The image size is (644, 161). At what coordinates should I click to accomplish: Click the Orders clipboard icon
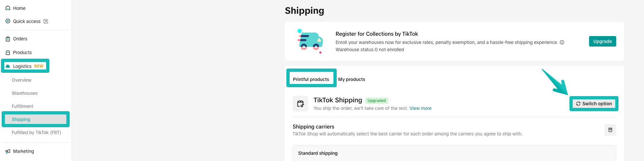pos(8,39)
